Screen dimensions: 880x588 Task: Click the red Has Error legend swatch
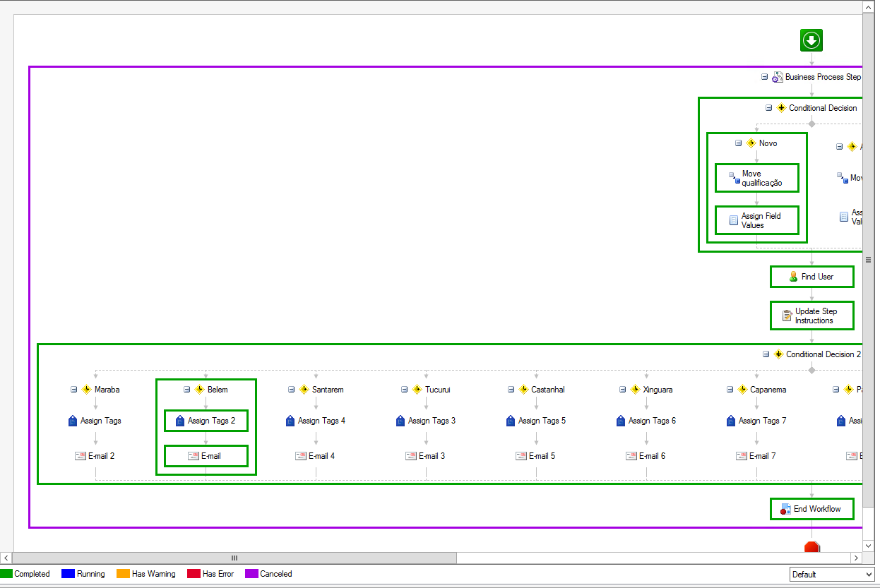click(194, 574)
